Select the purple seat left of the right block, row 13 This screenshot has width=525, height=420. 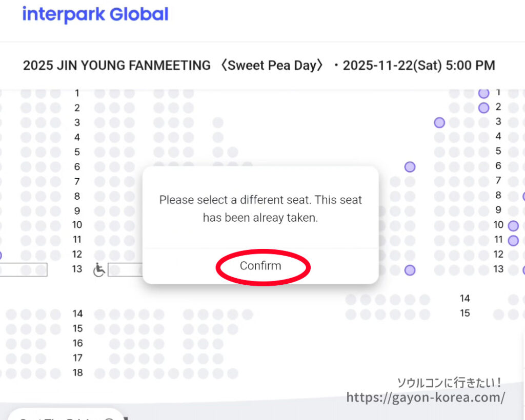point(410,269)
